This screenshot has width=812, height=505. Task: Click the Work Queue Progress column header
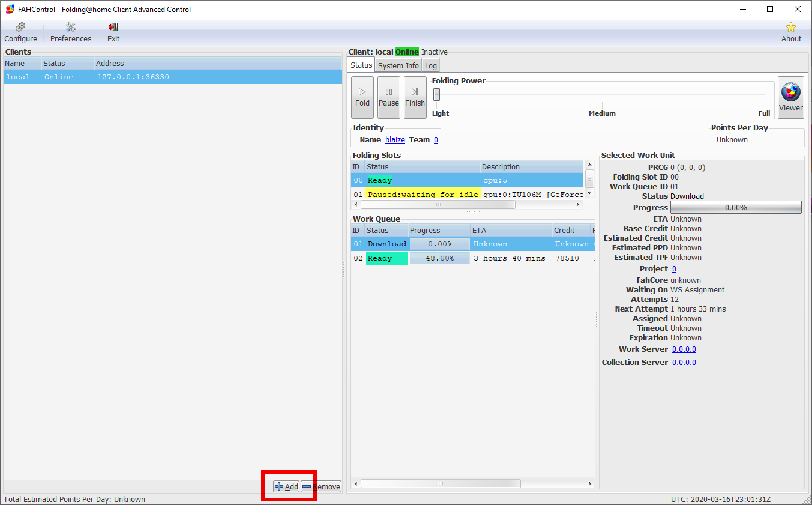439,230
